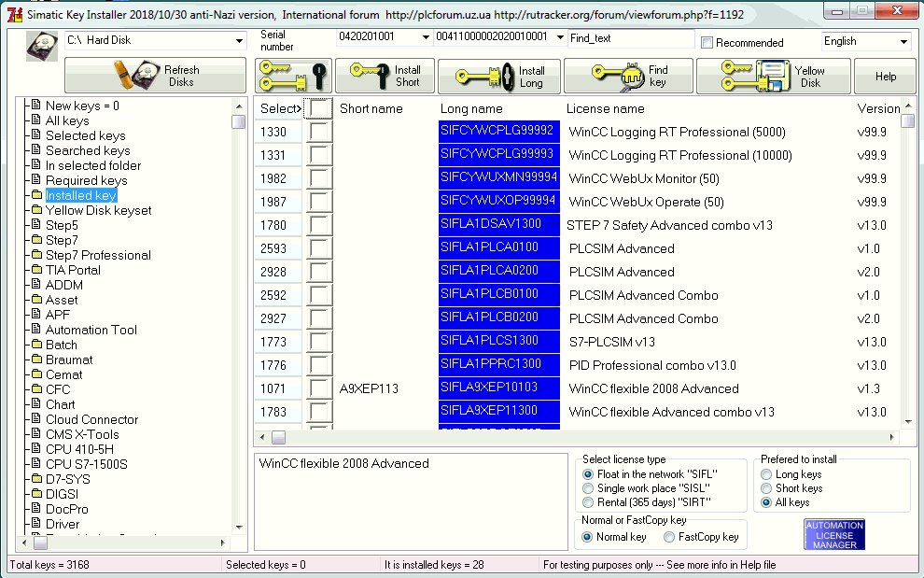The height and width of the screenshot is (578, 924).
Task: Click horizontal scrollbar thumb under key table
Action: pos(278,438)
